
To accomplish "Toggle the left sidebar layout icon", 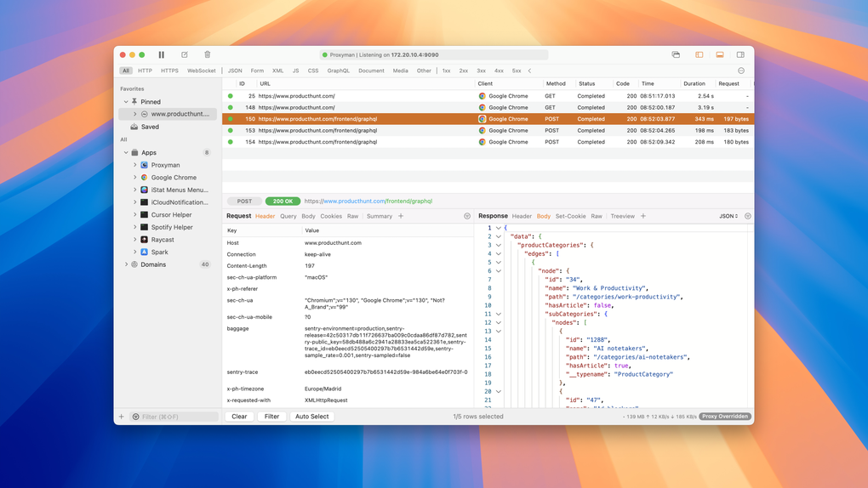I will point(700,54).
